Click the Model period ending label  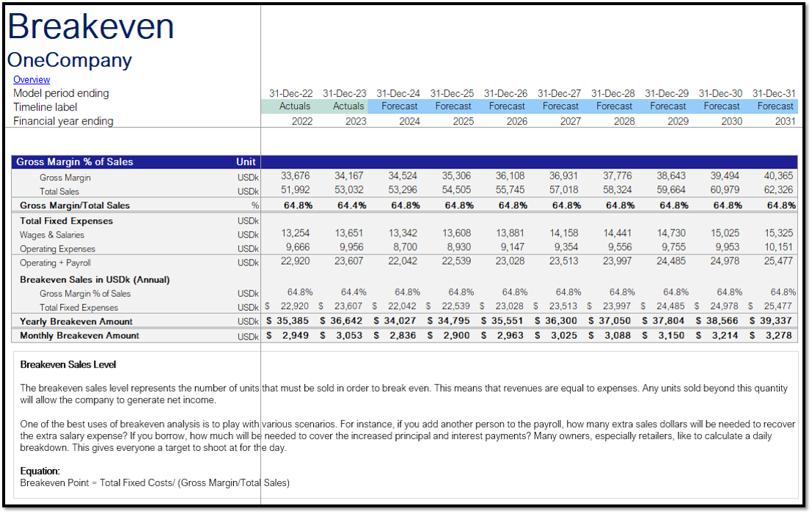click(x=61, y=94)
